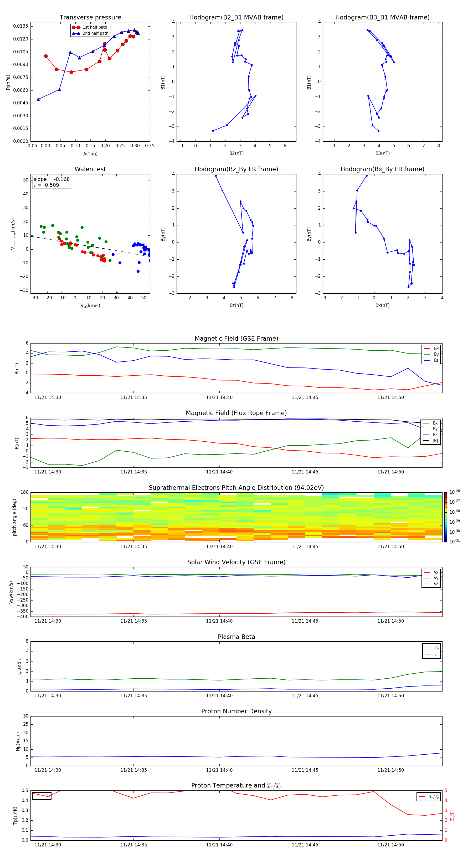Click the 'Vy' legend entry

click(431, 578)
